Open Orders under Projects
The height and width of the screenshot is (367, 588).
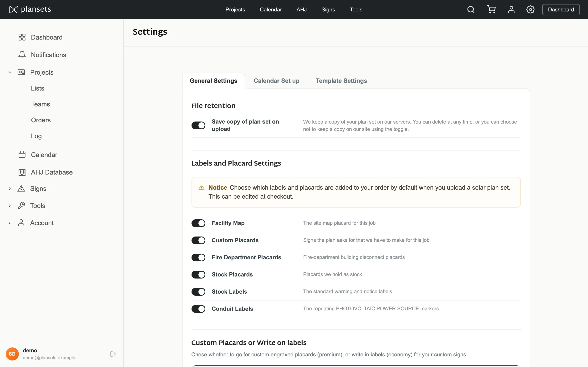(41, 120)
